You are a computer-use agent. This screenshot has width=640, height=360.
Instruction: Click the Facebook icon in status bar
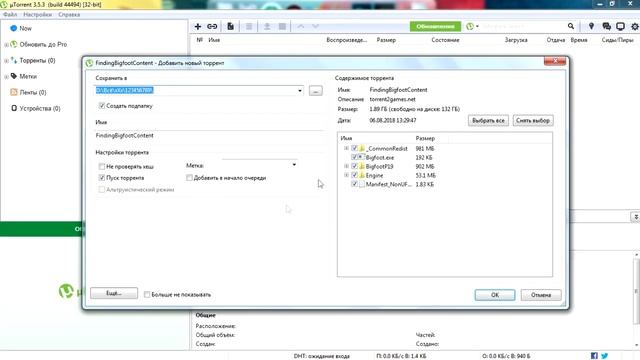(594, 356)
